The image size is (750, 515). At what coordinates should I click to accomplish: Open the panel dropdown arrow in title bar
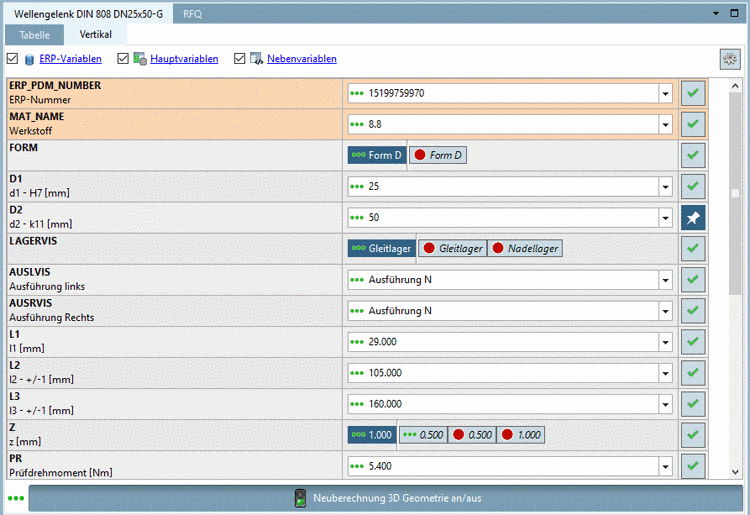716,13
